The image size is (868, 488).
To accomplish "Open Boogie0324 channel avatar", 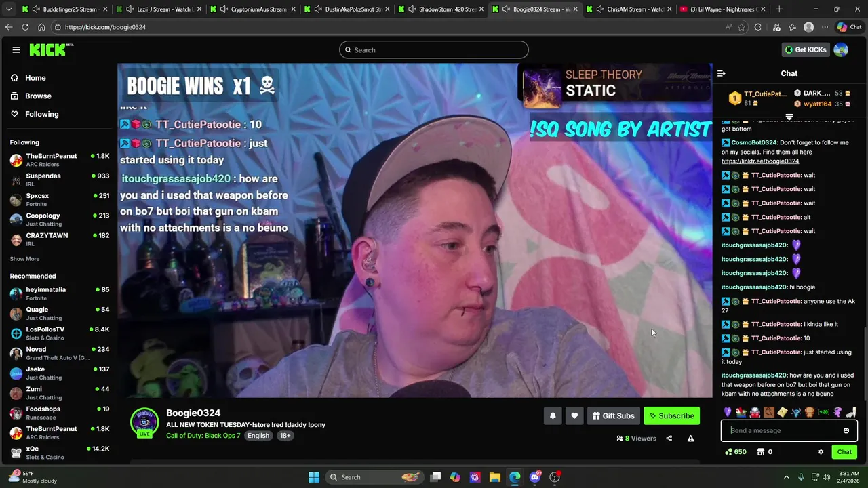I will point(144,423).
